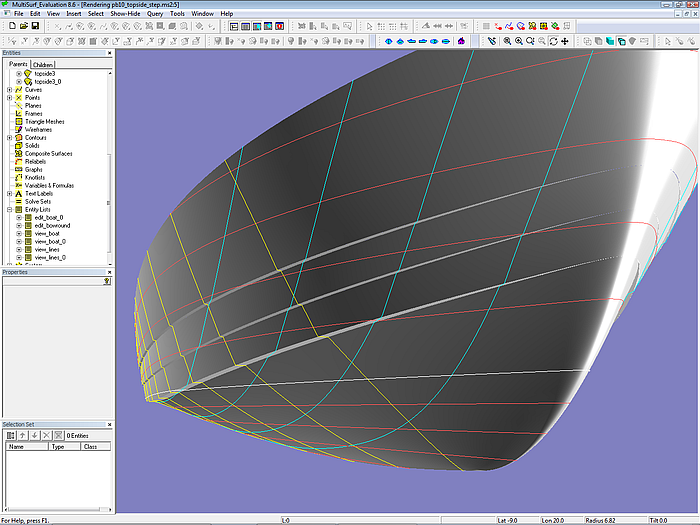Click the Rotate view icon
This screenshot has width=700, height=525.
click(x=554, y=41)
